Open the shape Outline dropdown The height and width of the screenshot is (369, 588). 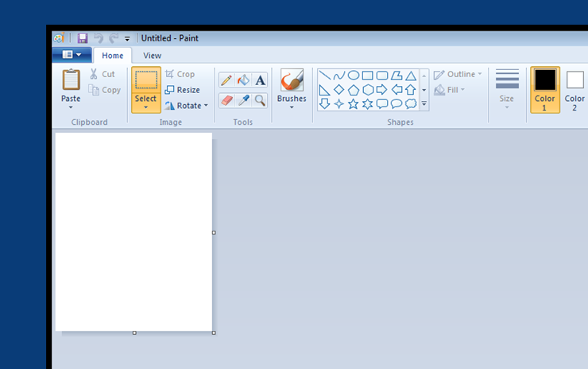point(458,74)
